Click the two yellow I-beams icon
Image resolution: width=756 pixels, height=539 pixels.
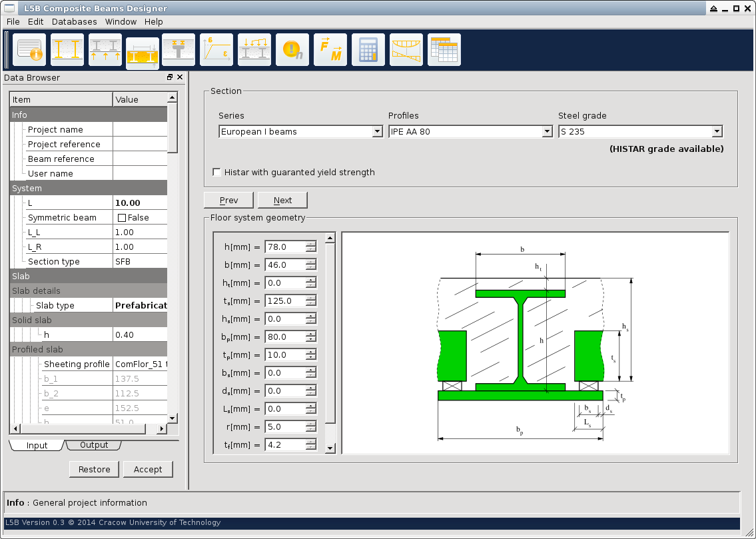point(67,50)
